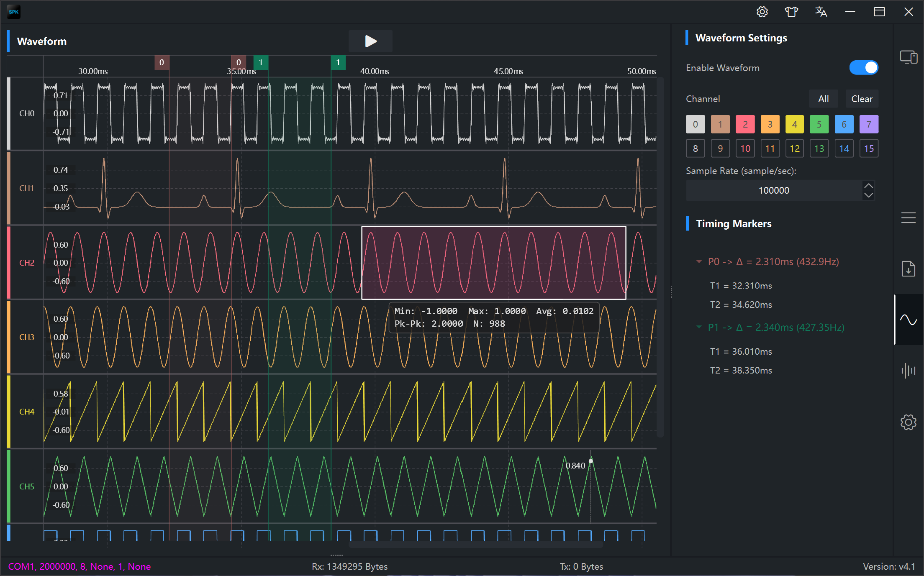Collapse the P0 timing marker entry
Image resolution: width=924 pixels, height=576 pixels.
pos(699,261)
